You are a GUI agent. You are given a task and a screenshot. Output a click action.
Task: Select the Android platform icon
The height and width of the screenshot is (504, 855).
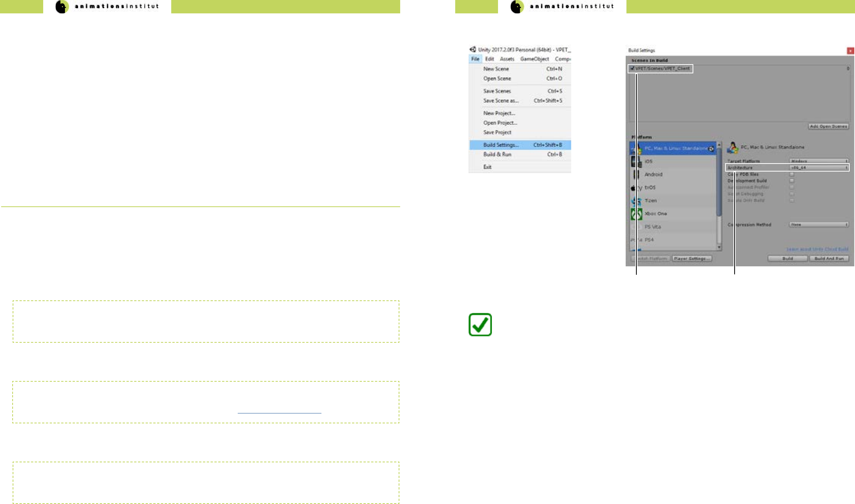[636, 175]
